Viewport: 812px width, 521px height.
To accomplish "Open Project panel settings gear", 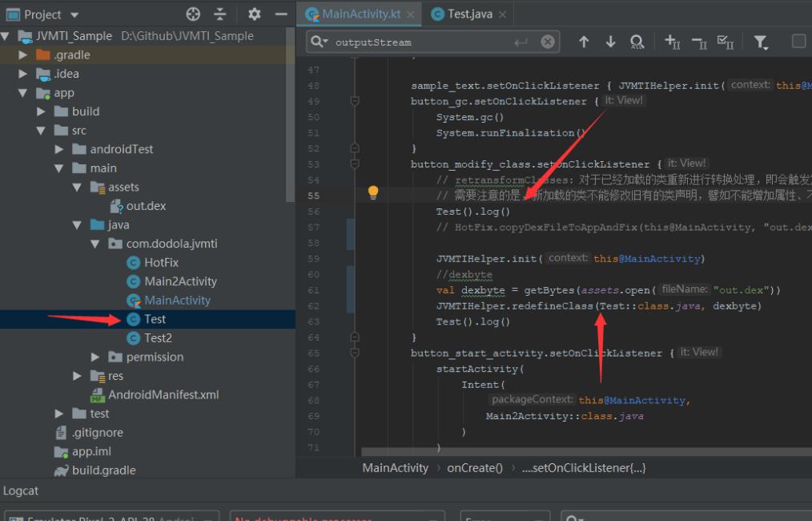I will pyautogui.click(x=254, y=14).
